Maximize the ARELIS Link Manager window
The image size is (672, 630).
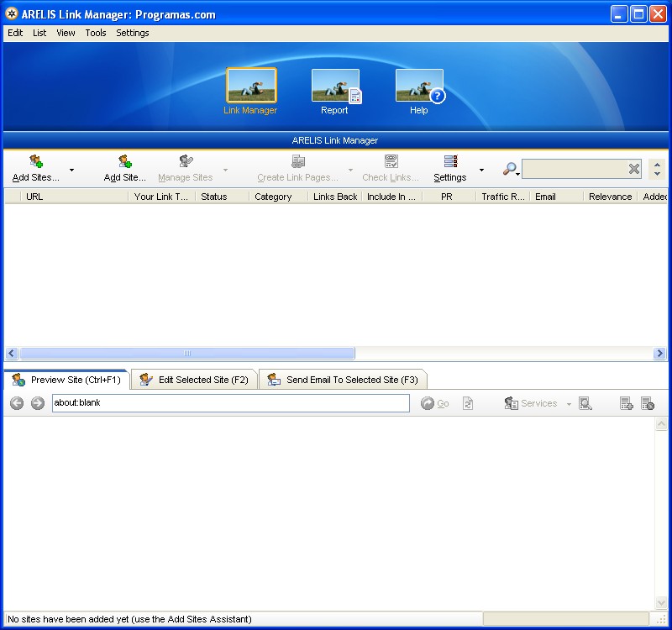pos(638,14)
